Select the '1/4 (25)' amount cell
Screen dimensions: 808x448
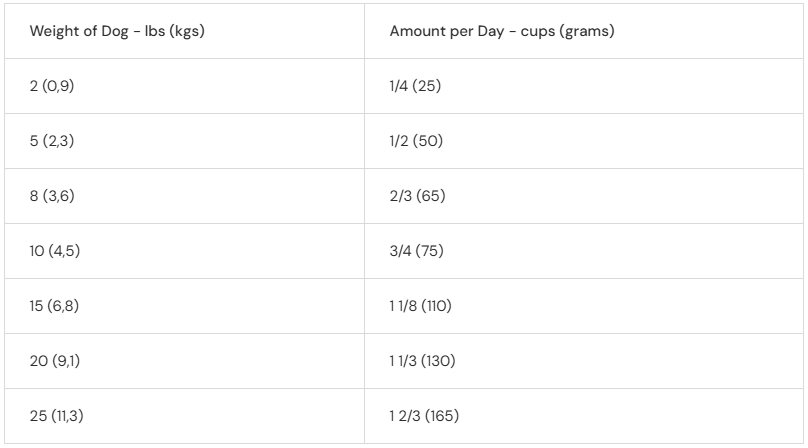pyautogui.click(x=584, y=86)
